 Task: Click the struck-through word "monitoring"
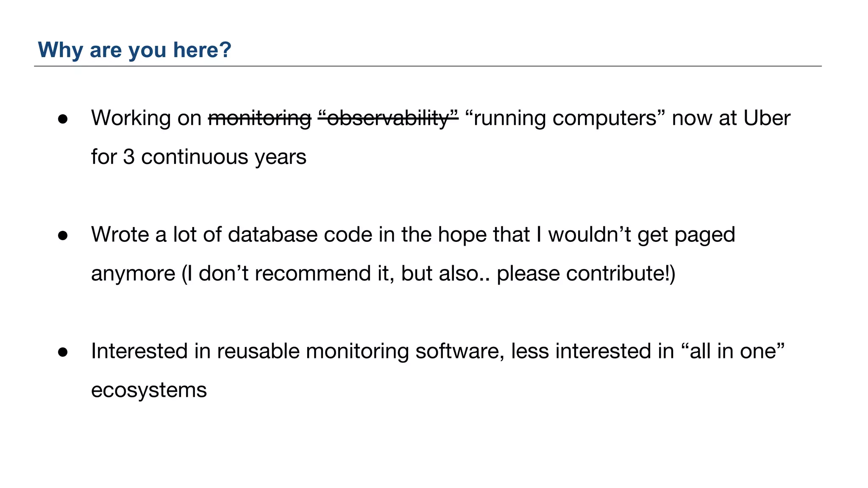click(x=259, y=118)
